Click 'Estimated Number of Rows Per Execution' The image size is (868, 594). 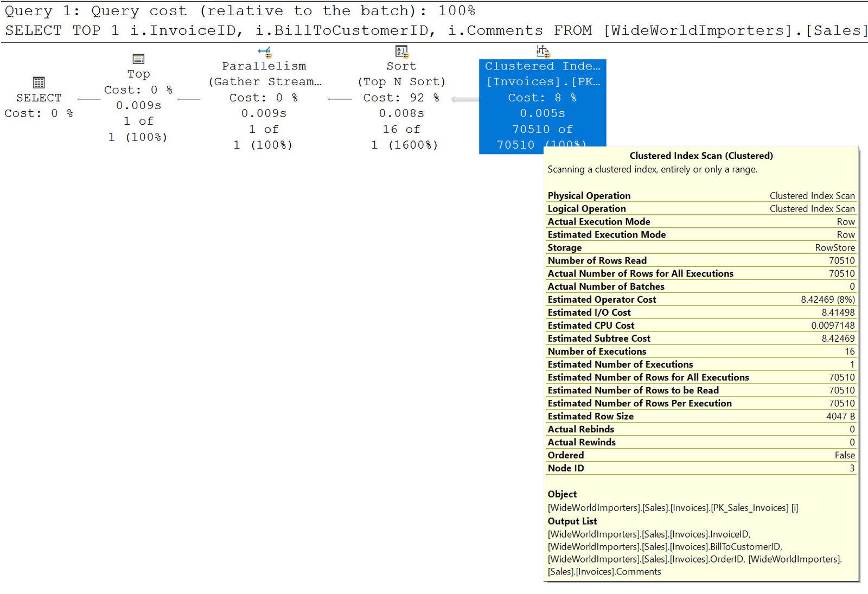(x=701, y=404)
